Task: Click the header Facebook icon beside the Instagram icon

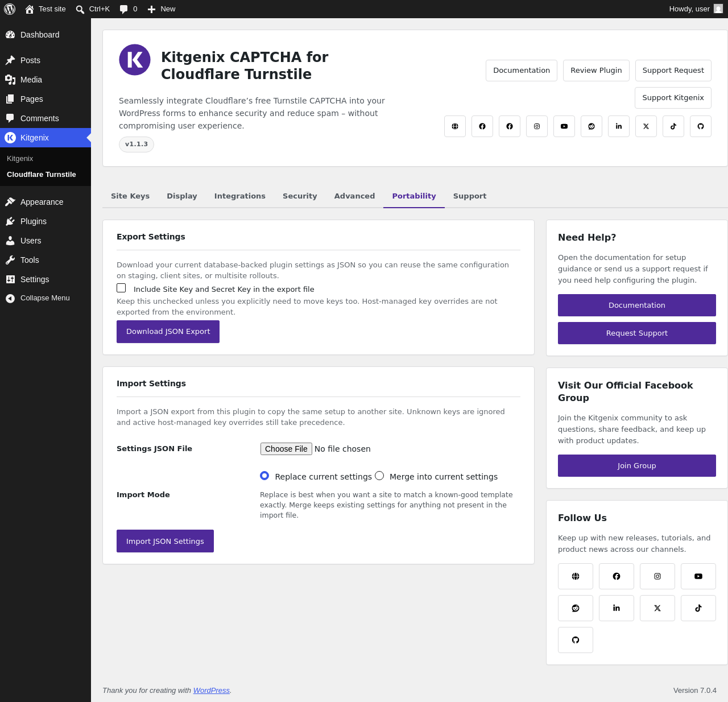Action: 510,126
